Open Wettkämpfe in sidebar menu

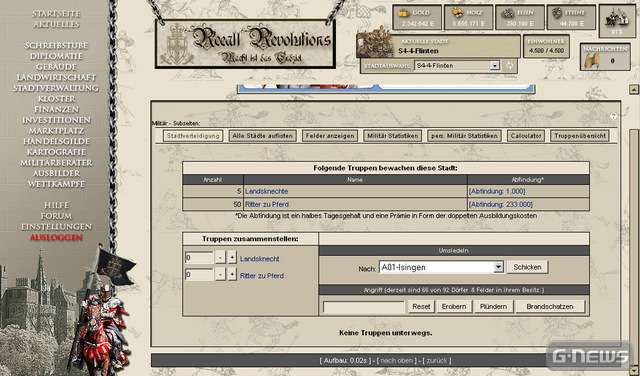56,184
